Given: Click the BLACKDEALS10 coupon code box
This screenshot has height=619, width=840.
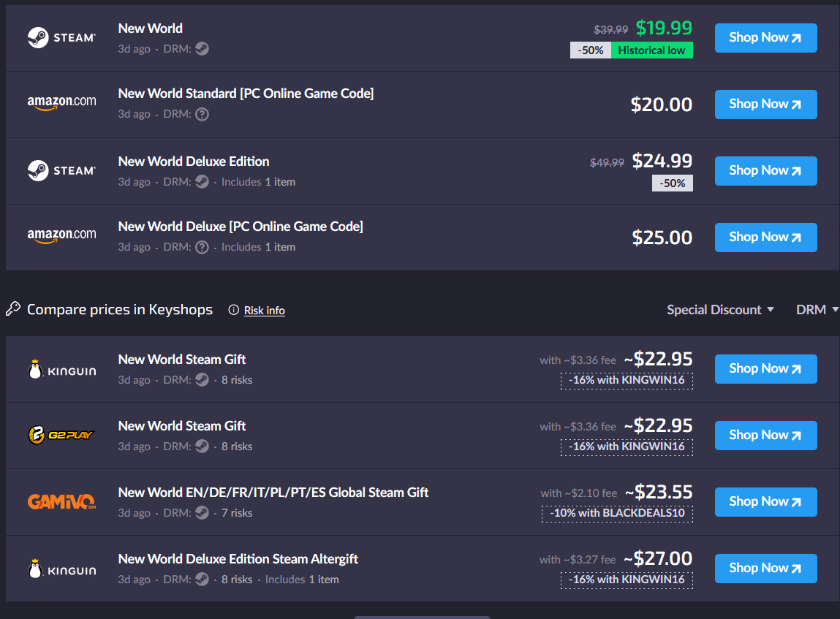Looking at the screenshot, I should pos(617,513).
